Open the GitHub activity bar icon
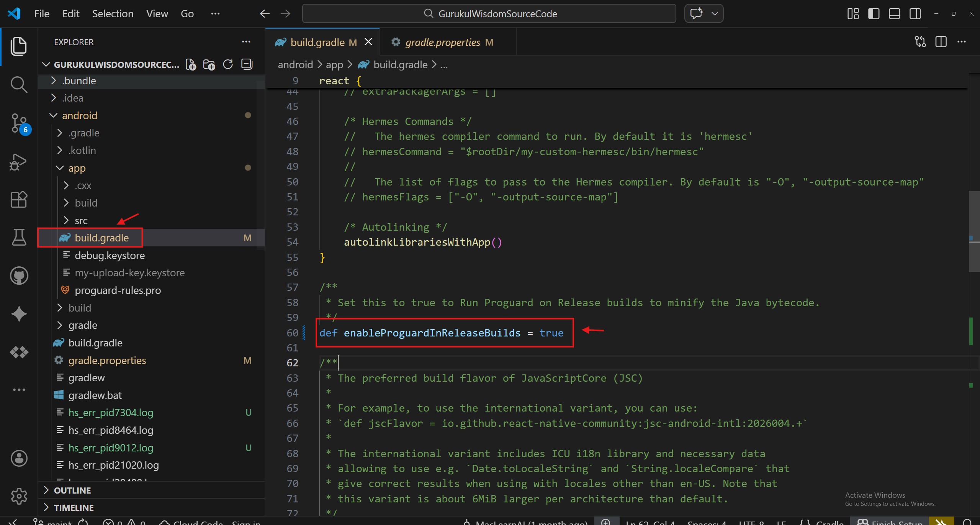Image resolution: width=980 pixels, height=525 pixels. 18,276
